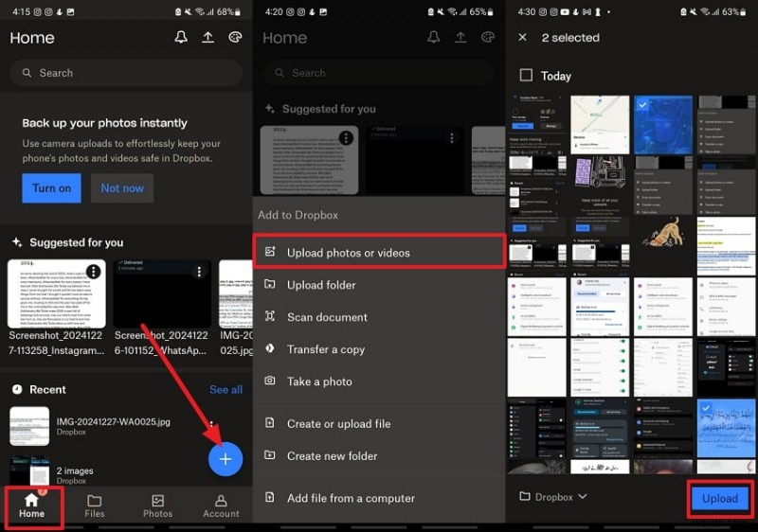Open options for Screenshot WhatsApp thumbnail

pos(199,272)
